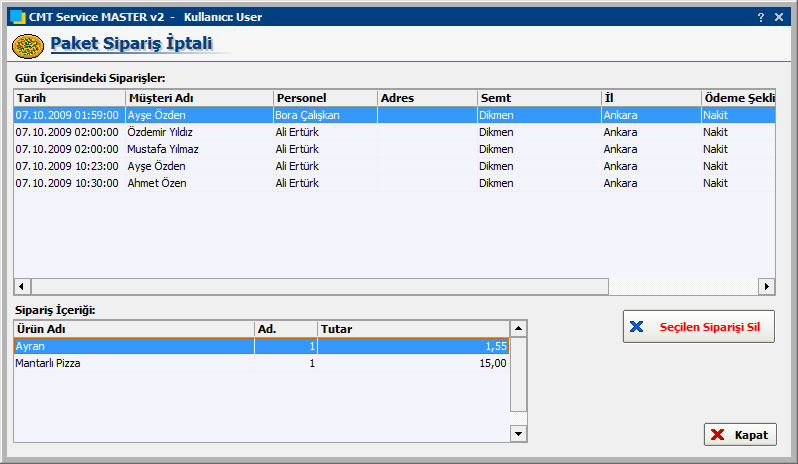This screenshot has height=464, width=798.
Task: Click the Personel column header
Action: (324, 98)
